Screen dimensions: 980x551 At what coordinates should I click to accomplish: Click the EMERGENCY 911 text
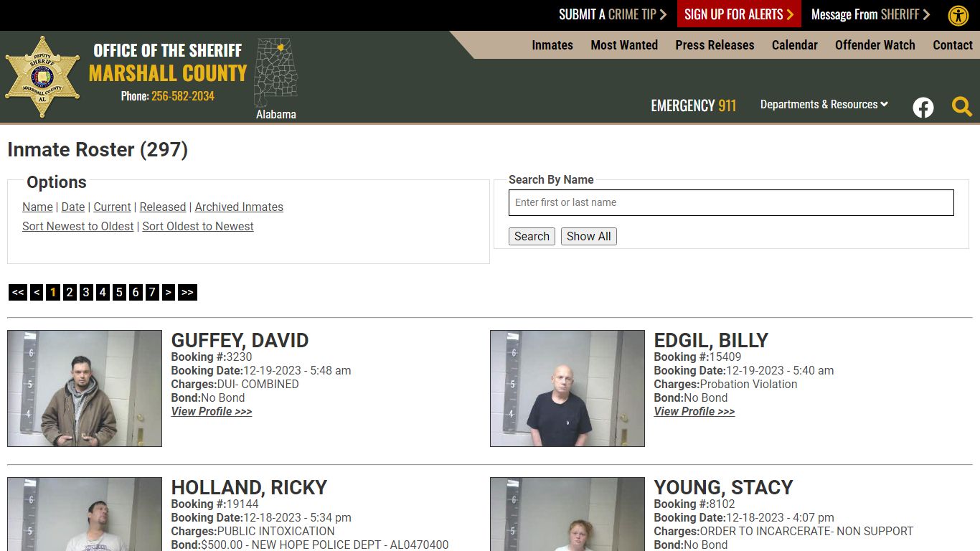(694, 105)
